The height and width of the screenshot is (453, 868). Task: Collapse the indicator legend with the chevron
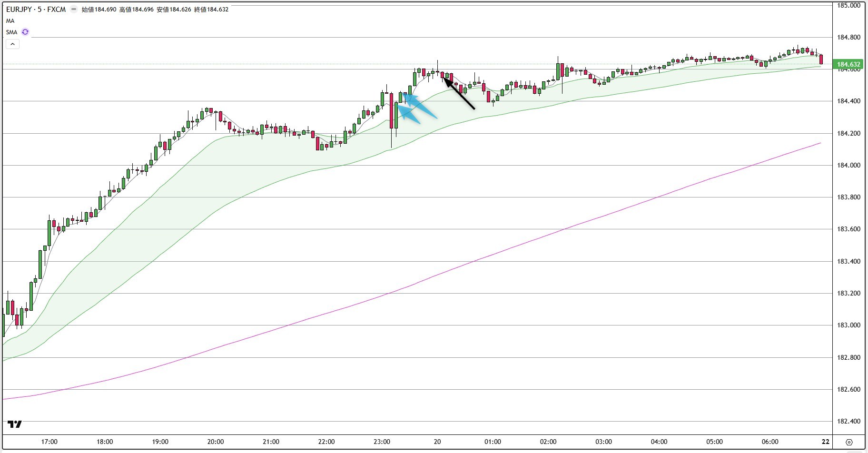coord(12,44)
